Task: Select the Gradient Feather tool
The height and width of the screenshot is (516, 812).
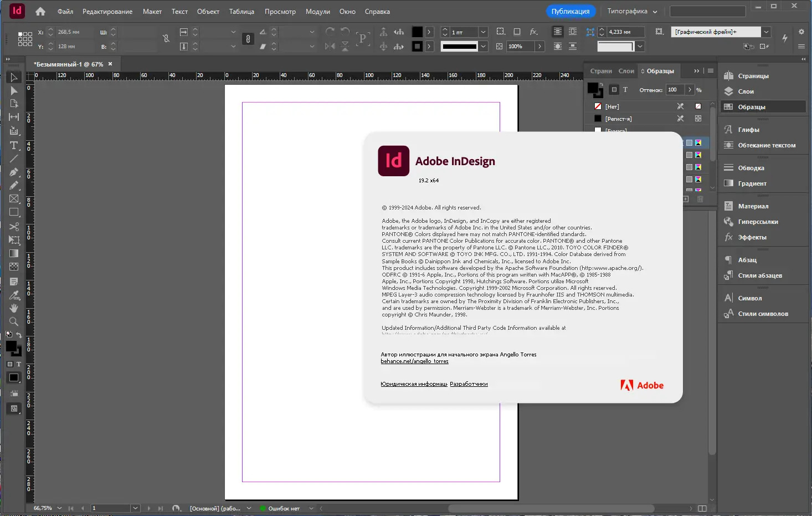Action: [x=14, y=267]
